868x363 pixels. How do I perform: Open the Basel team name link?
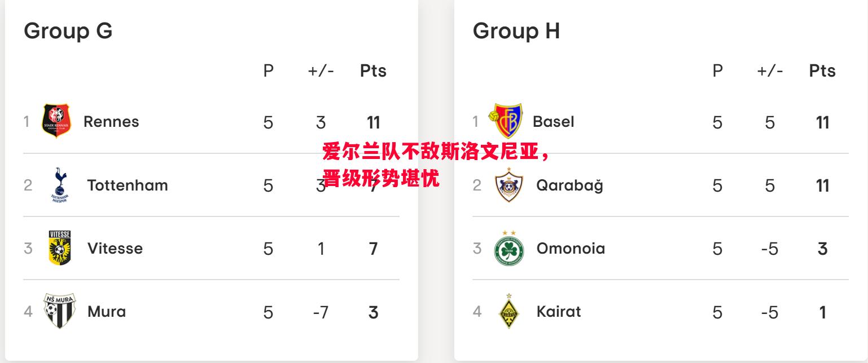(x=554, y=122)
